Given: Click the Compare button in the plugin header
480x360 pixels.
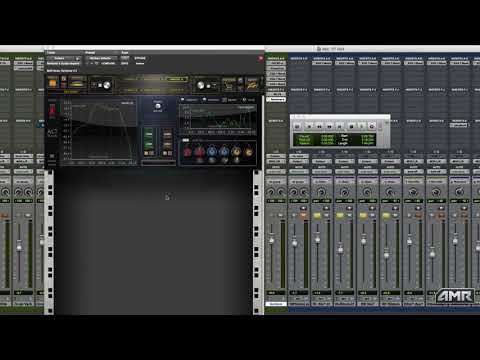Looking at the screenshot, I should (108, 63).
